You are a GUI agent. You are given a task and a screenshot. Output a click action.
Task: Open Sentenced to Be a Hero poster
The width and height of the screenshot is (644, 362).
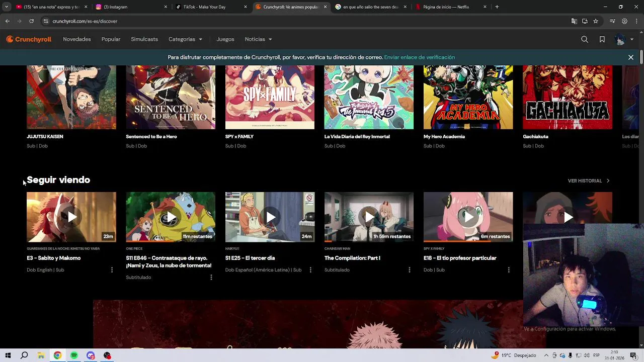pos(171,97)
